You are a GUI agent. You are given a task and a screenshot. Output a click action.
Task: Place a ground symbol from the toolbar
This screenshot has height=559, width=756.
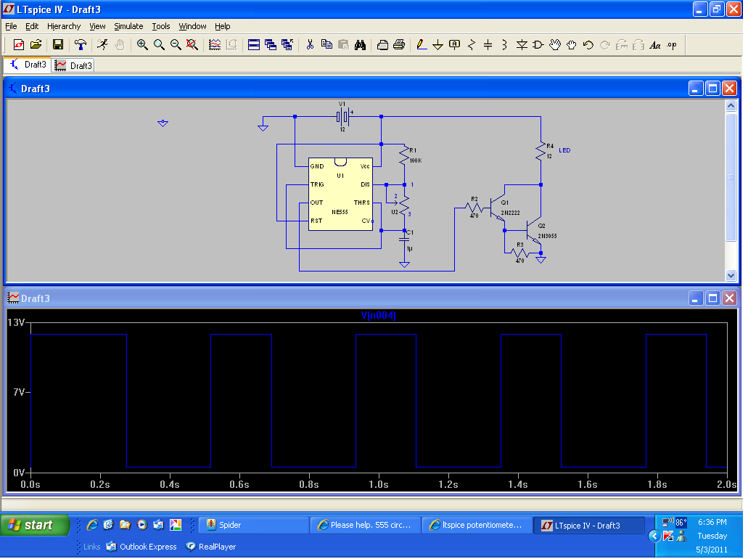(x=437, y=45)
